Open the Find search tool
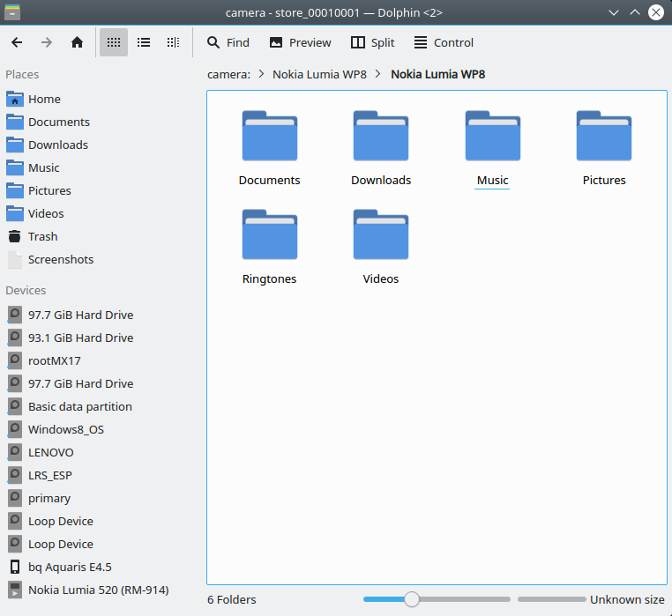The height and width of the screenshot is (616, 672). (228, 42)
